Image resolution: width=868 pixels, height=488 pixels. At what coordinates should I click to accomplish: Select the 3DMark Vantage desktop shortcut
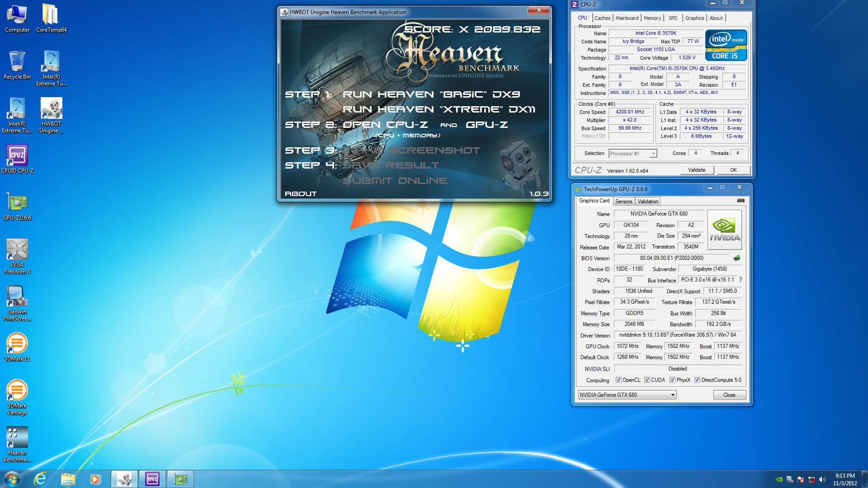[x=17, y=397]
